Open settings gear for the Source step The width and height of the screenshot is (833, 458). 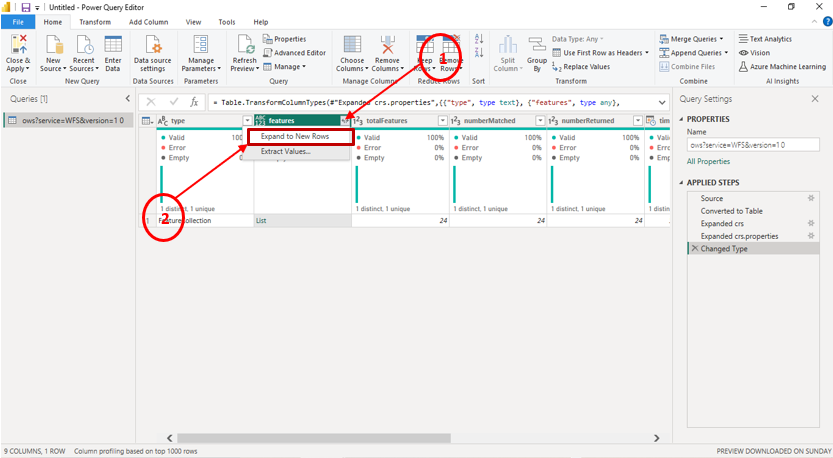tap(811, 199)
